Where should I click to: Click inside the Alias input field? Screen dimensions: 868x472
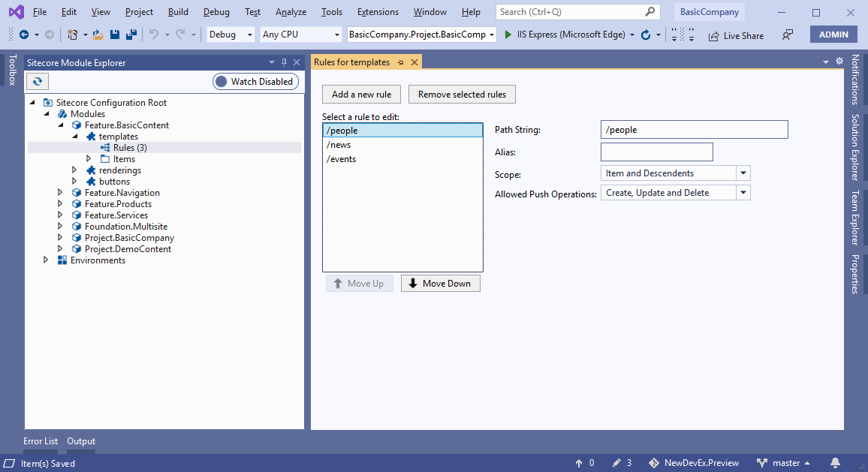coord(657,152)
